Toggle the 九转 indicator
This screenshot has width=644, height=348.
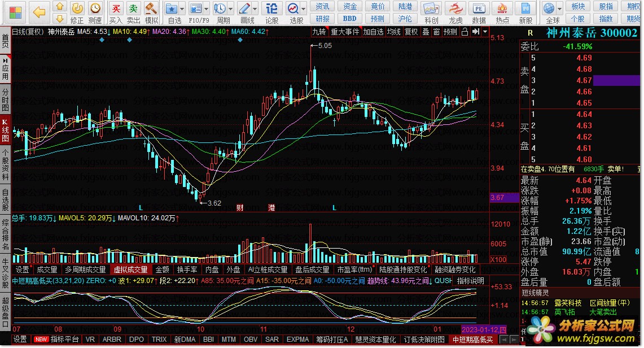click(319, 32)
